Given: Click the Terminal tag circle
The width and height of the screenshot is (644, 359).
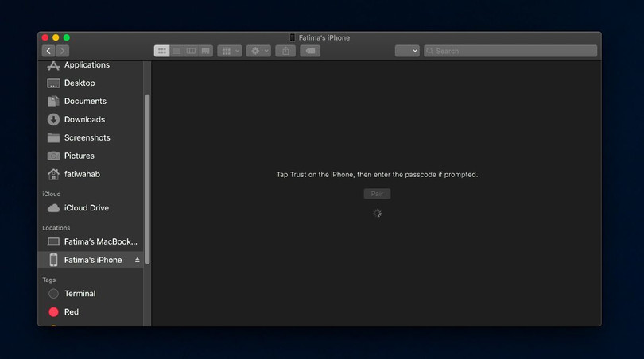Looking at the screenshot, I should tap(53, 294).
